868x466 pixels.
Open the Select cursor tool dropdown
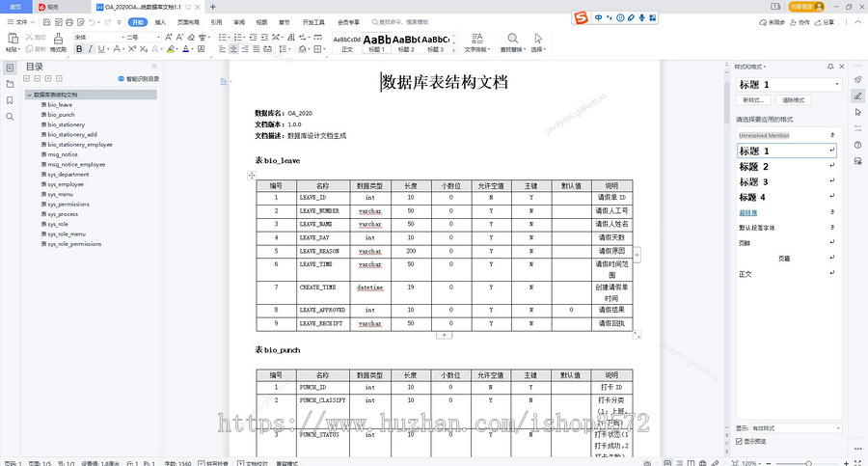coord(538,42)
